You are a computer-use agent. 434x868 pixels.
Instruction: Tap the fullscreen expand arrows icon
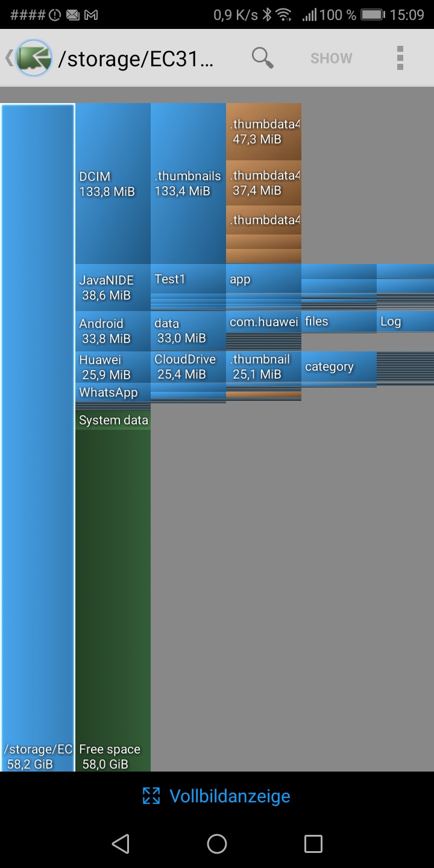tap(151, 796)
